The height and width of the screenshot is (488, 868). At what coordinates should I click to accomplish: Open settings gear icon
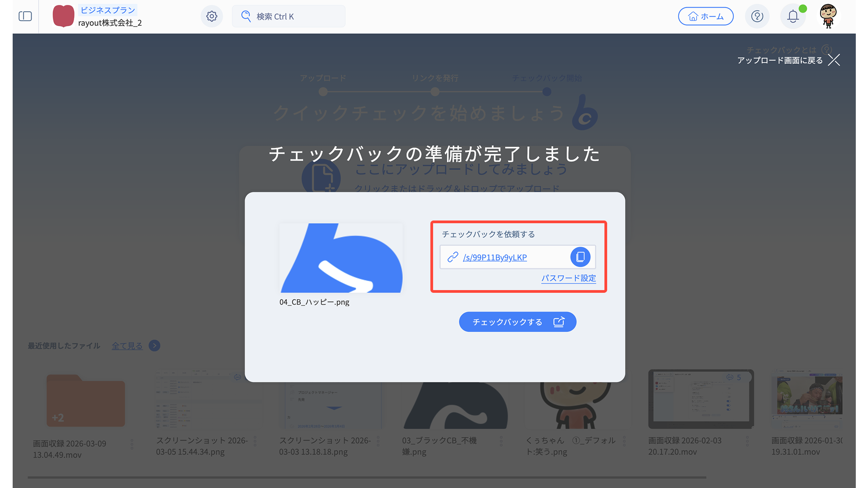(212, 16)
